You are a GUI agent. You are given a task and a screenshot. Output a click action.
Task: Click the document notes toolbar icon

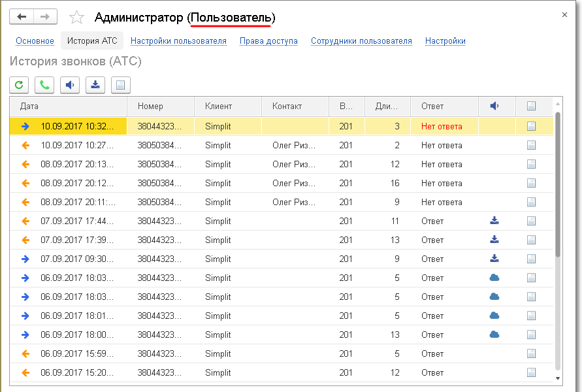(x=121, y=84)
